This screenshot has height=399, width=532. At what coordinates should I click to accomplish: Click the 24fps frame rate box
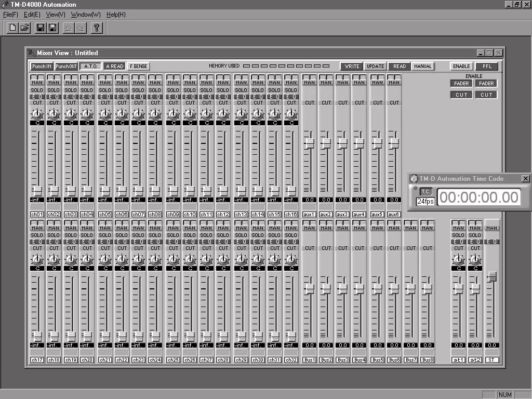click(x=425, y=202)
